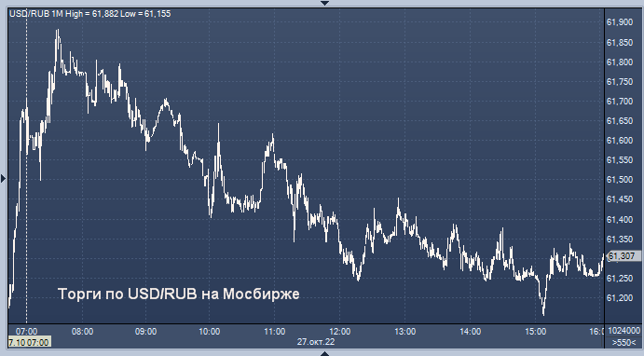The image size is (644, 356).
Task: Click the current price tag 61,307
Action: tap(623, 256)
